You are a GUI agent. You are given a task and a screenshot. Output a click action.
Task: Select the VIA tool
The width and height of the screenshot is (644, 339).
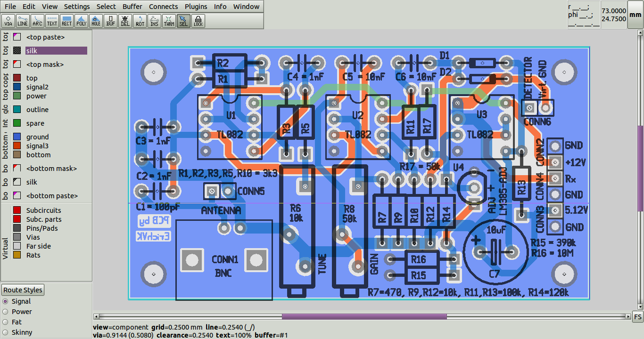(8, 21)
